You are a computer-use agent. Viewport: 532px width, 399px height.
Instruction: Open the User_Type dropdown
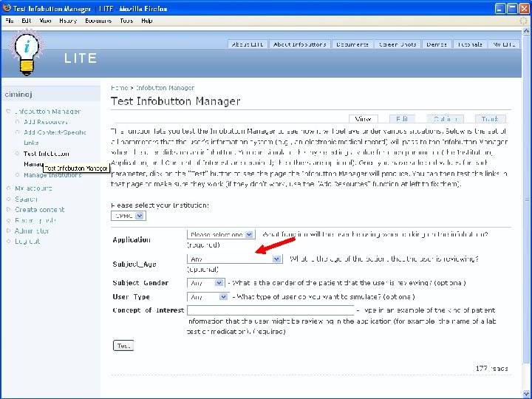click(208, 297)
